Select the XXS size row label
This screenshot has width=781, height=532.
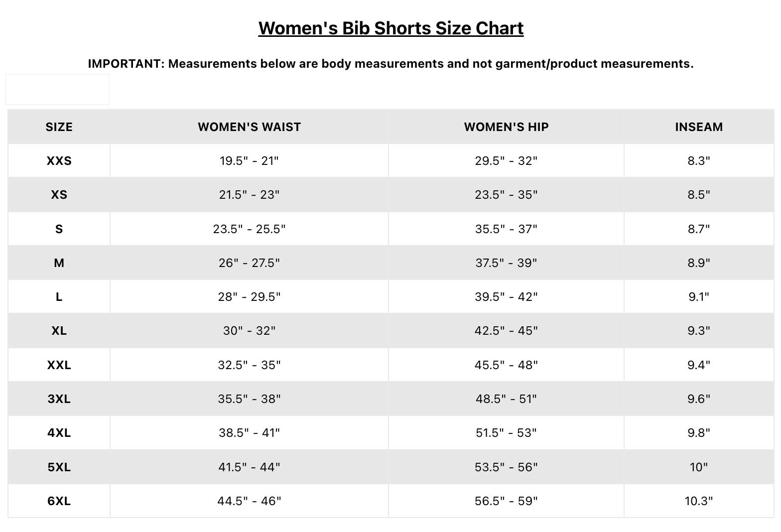coord(59,161)
